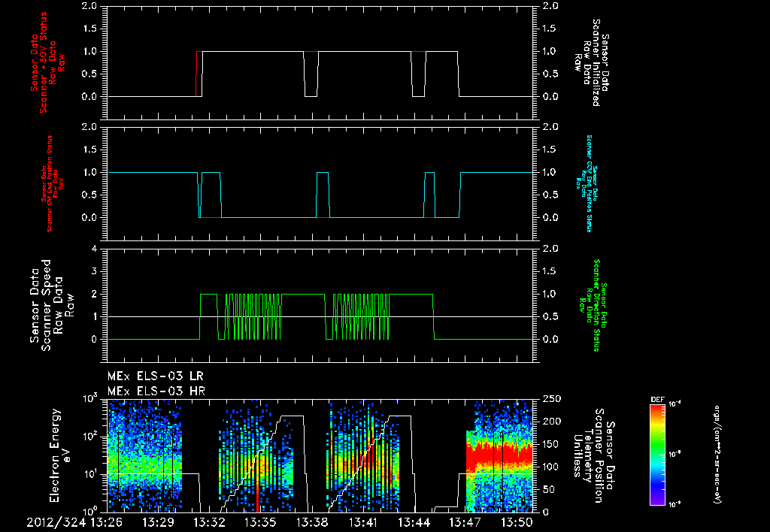This screenshot has height=532, width=770.
Task: Click the '13:44' time axis label
Action: pyautogui.click(x=415, y=522)
